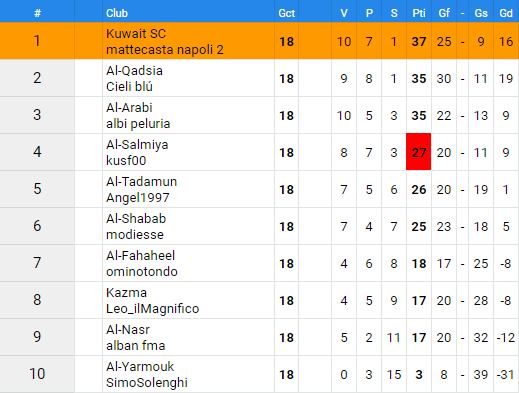The image size is (519, 393).
Task: Select manager kusf00 under Al-Salmiya
Action: [x=126, y=161]
